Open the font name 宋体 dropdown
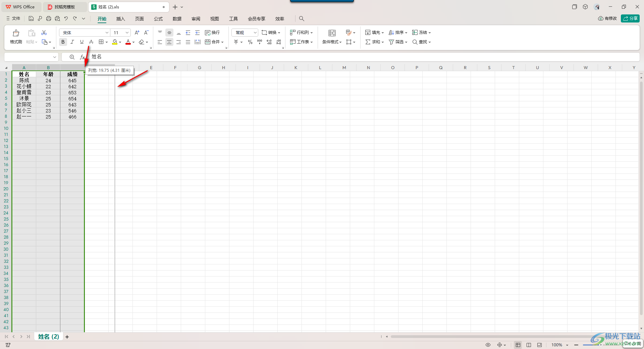Viewport: 644px width, 349px height. tap(107, 33)
